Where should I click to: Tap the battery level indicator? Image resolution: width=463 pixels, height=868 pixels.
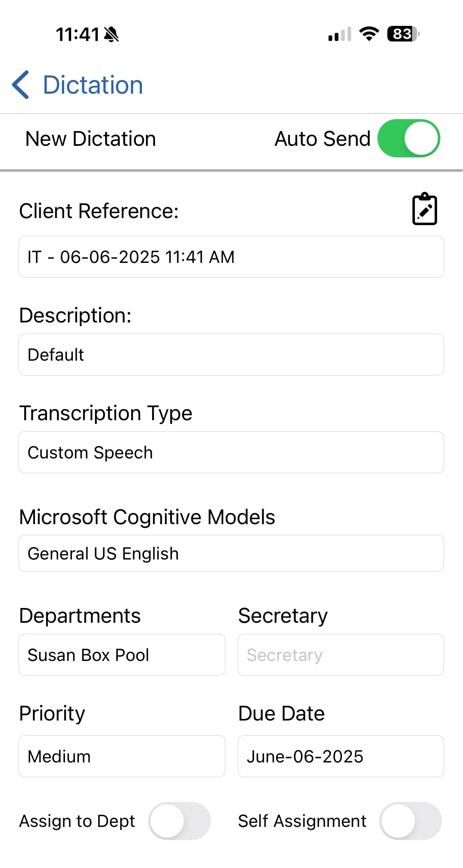(x=403, y=34)
